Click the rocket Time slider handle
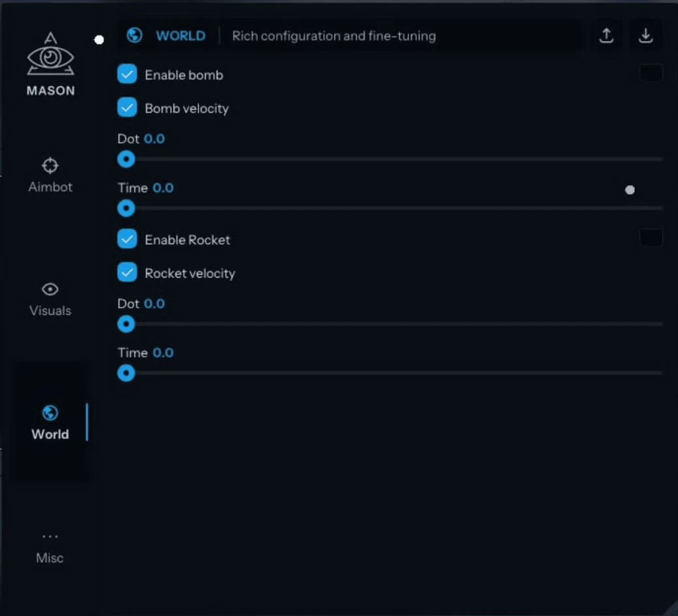 126,373
